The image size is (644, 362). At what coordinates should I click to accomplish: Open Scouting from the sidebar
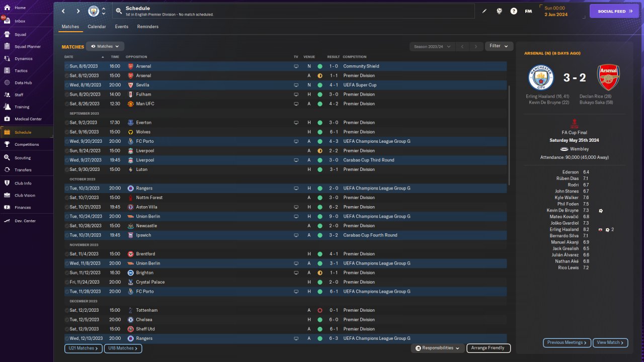(27, 158)
